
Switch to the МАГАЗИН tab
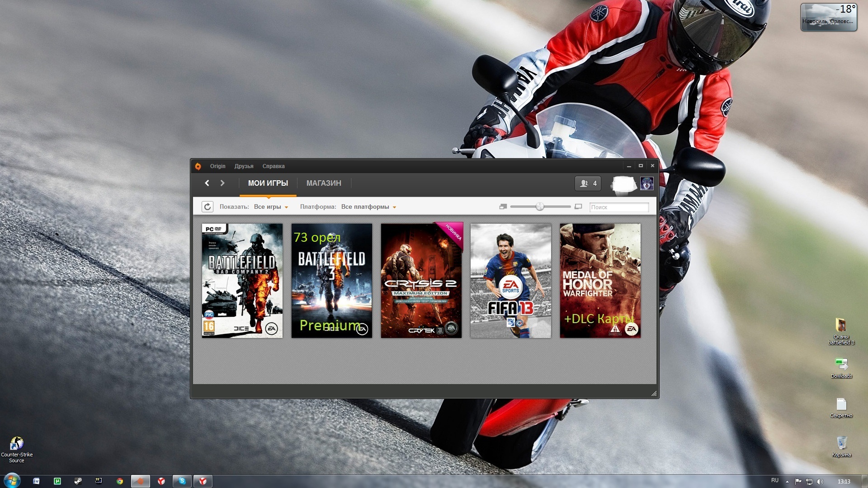tap(324, 183)
